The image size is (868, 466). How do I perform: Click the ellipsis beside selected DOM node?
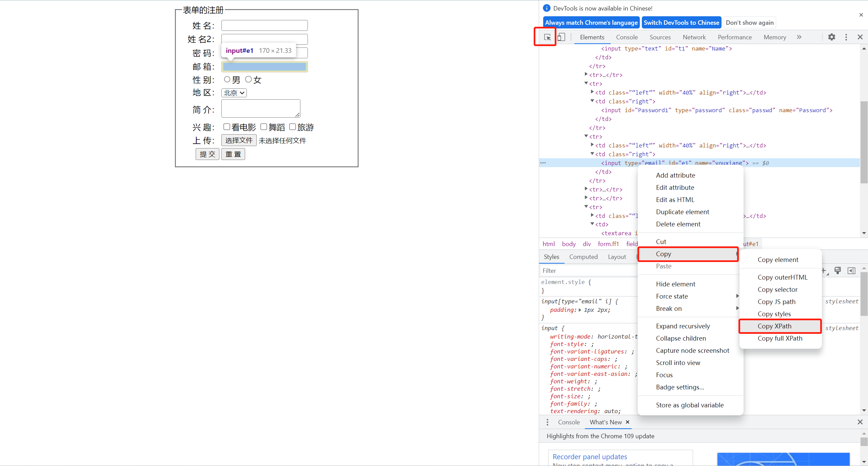pos(543,163)
